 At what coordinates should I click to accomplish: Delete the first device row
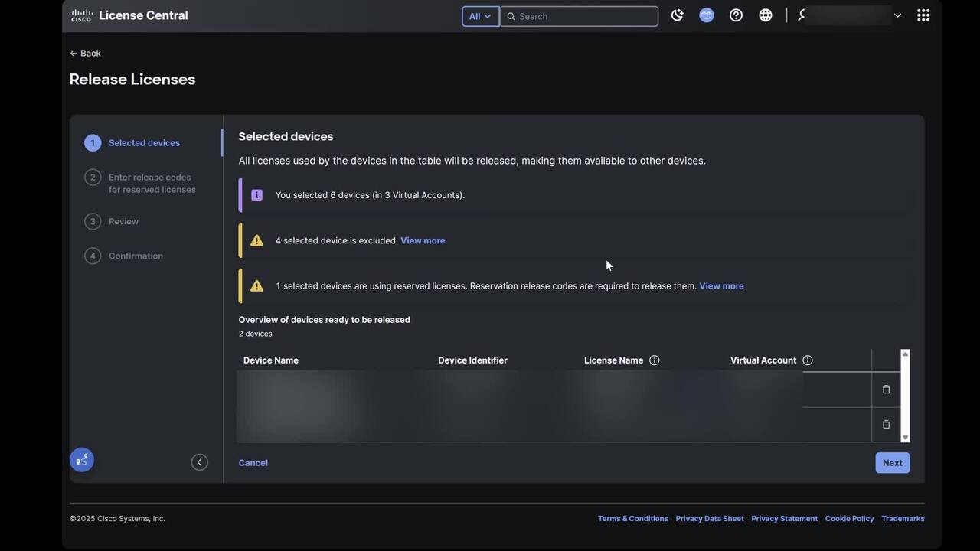click(x=886, y=390)
